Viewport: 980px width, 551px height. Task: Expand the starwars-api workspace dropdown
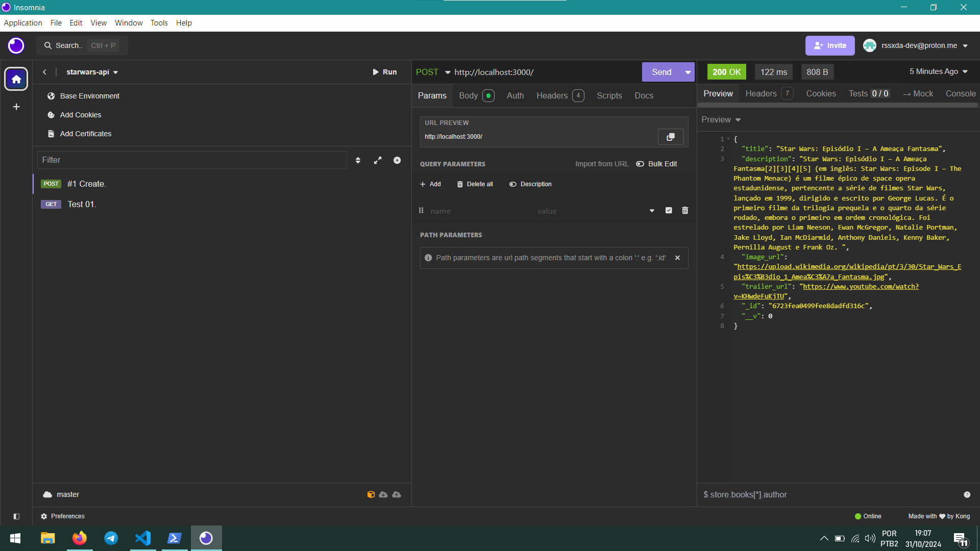(92, 72)
